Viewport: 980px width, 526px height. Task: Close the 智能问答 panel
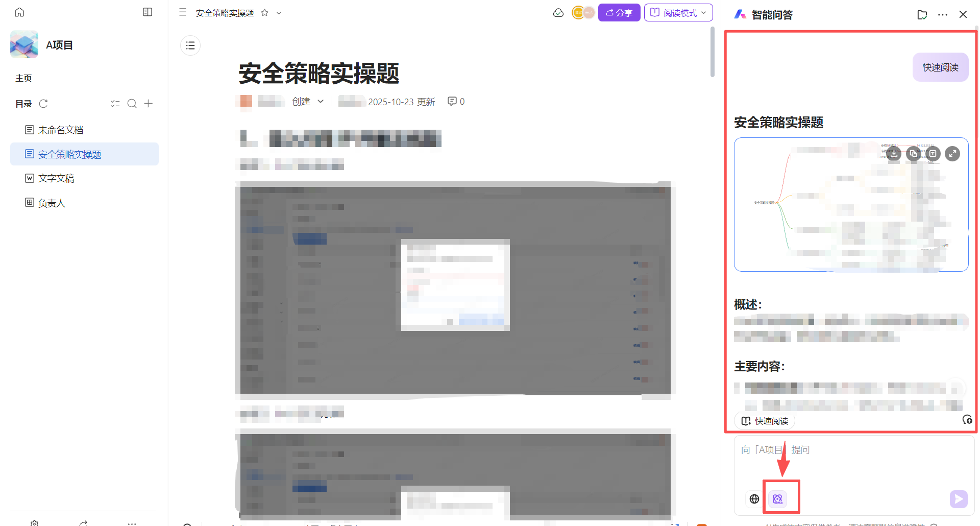coord(963,14)
